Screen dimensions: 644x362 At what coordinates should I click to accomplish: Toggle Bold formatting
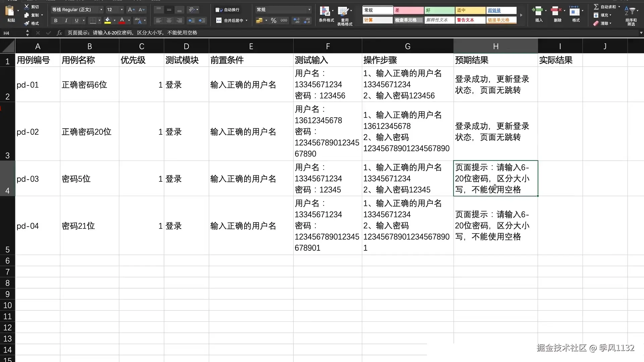(56, 20)
